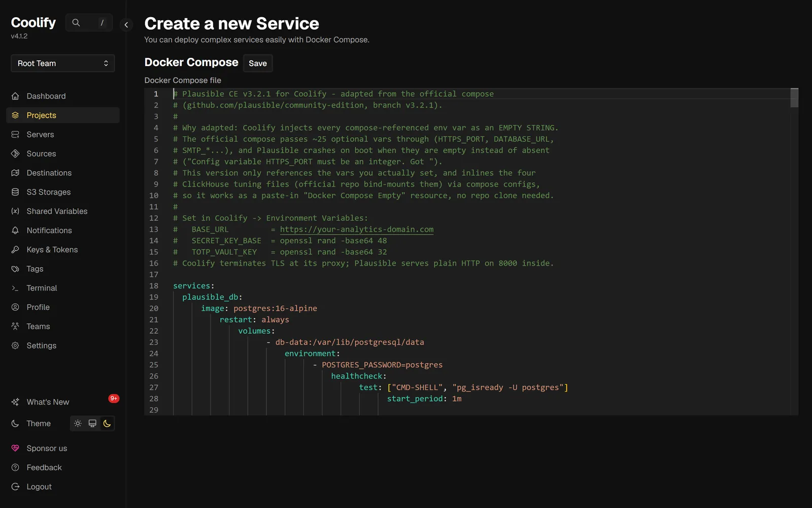
Task: Open Projects page
Action: (63, 115)
